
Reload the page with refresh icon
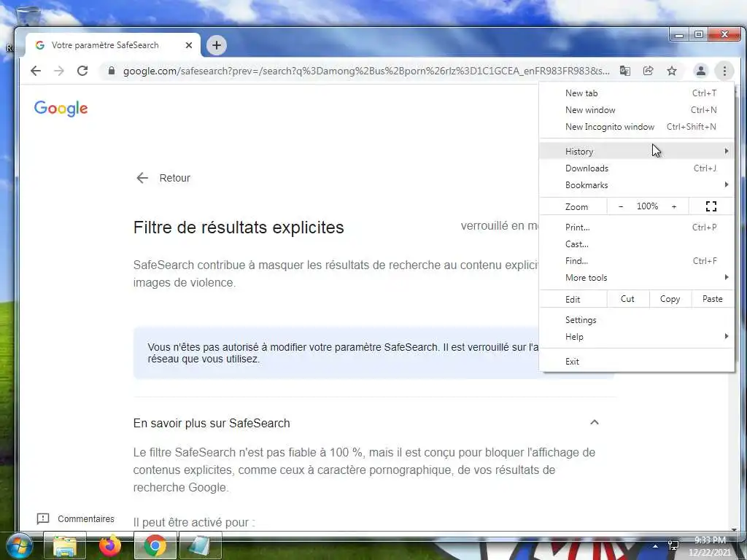[x=82, y=71]
